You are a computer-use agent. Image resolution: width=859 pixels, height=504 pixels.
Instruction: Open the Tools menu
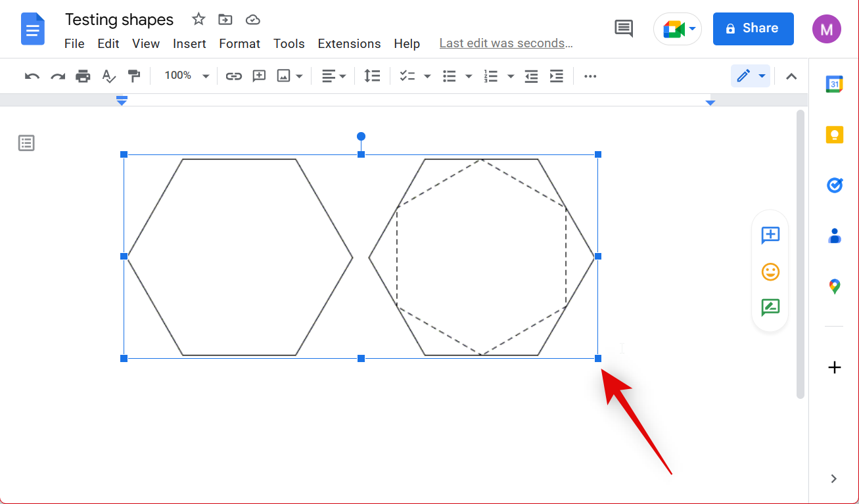(x=289, y=43)
